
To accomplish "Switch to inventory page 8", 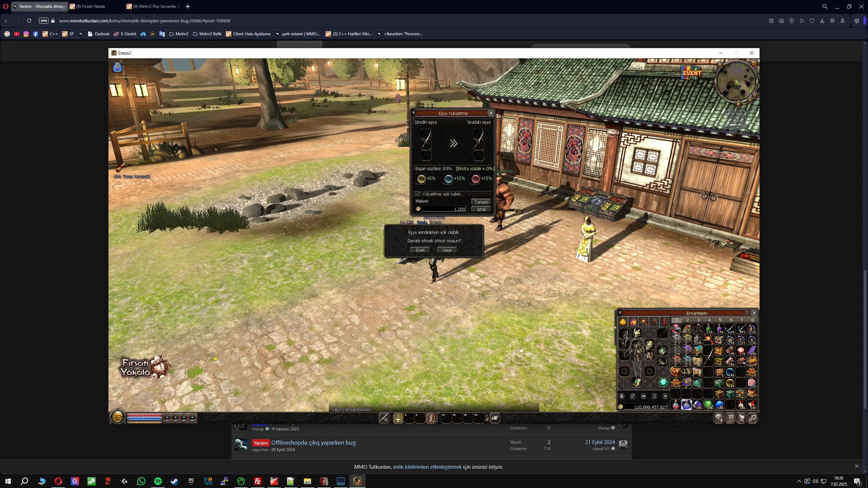I will tap(753, 320).
